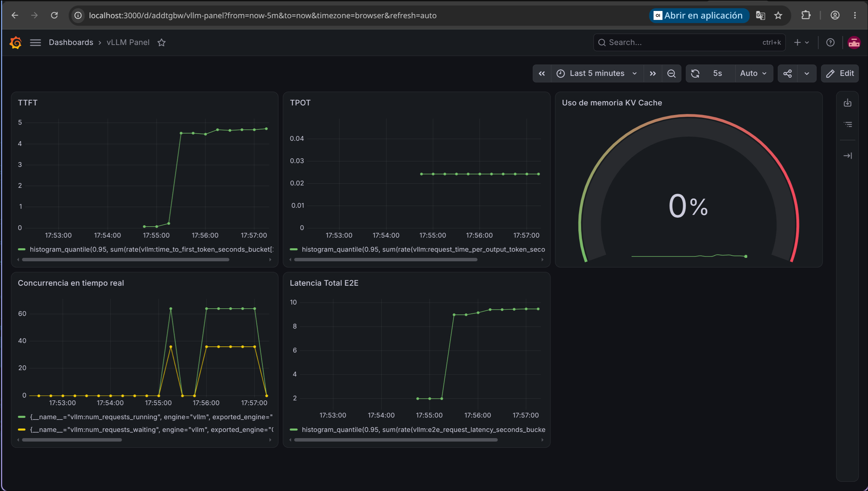Image resolution: width=868 pixels, height=491 pixels.
Task: Open the Auto refresh dropdown
Action: pyautogui.click(x=754, y=73)
